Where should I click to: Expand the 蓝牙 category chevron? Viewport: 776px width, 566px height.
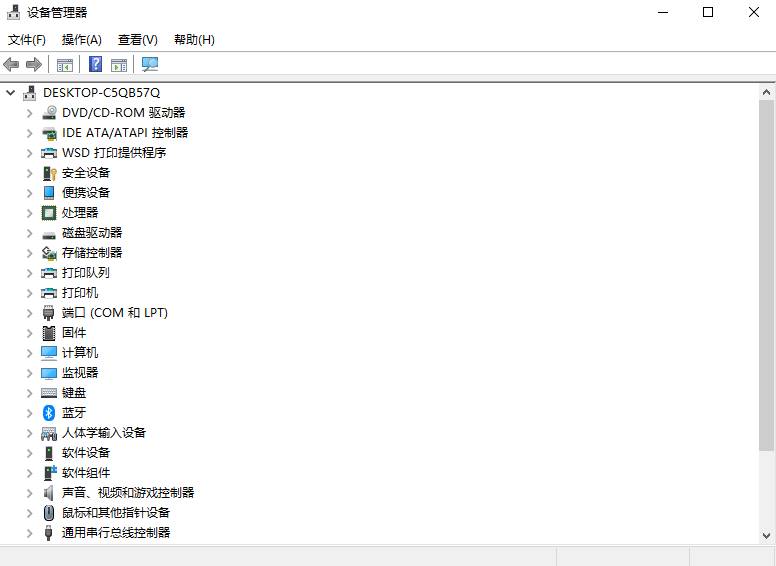pos(29,413)
